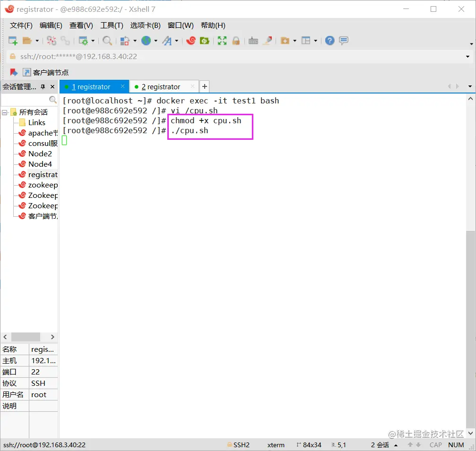This screenshot has width=476, height=451.
Task: Collapse the 所有会话 tree node
Action: click(x=5, y=112)
